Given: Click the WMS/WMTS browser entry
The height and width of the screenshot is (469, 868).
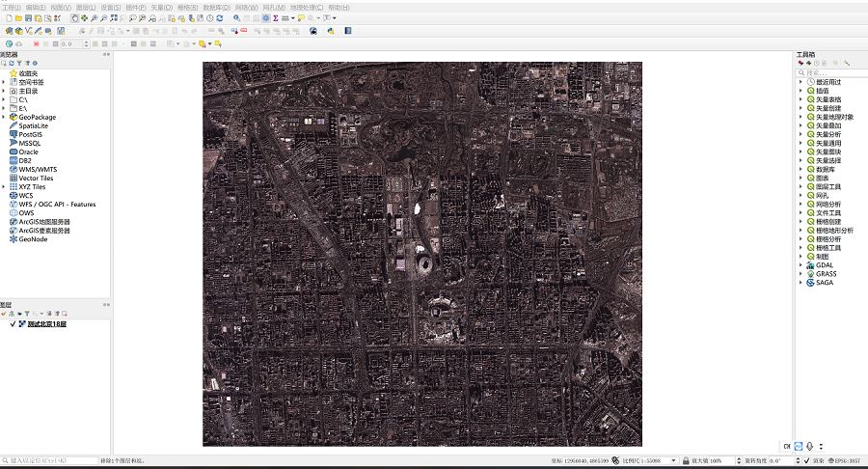Looking at the screenshot, I should (x=38, y=169).
